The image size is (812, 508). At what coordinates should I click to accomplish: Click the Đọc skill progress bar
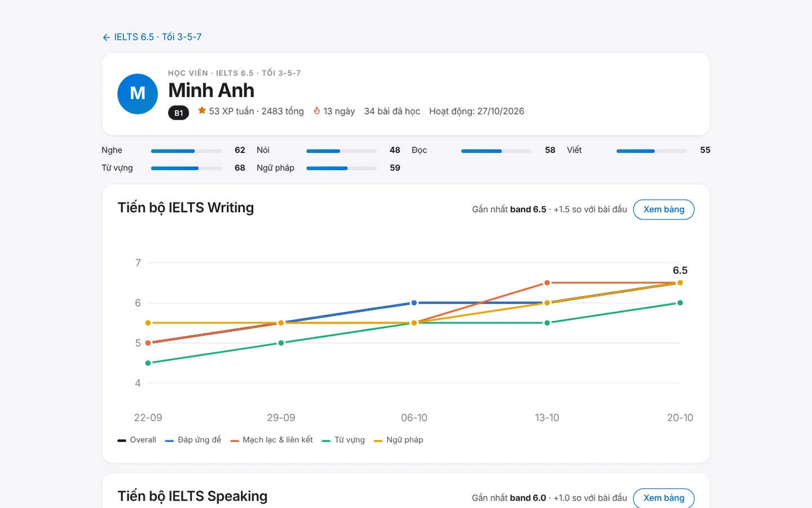[496, 151]
